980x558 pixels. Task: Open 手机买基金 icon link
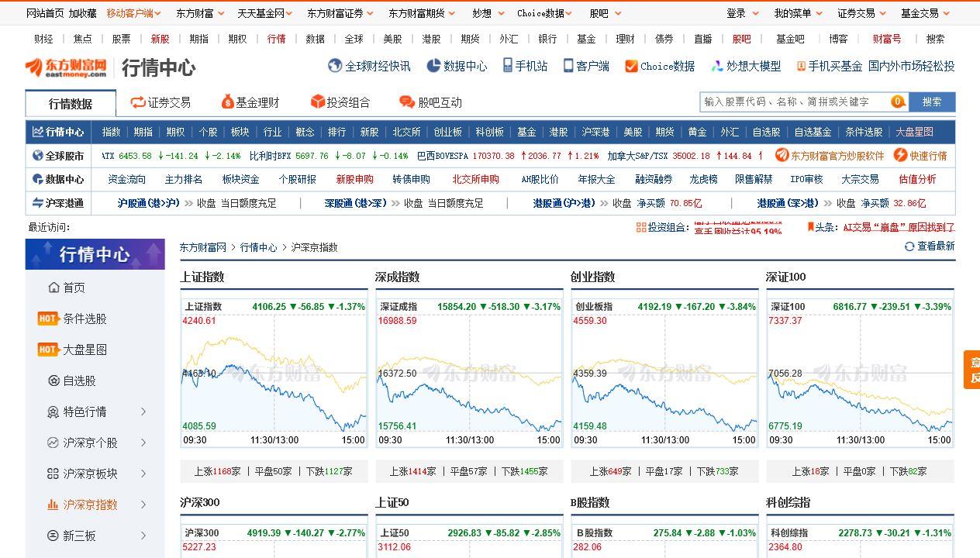pyautogui.click(x=801, y=67)
